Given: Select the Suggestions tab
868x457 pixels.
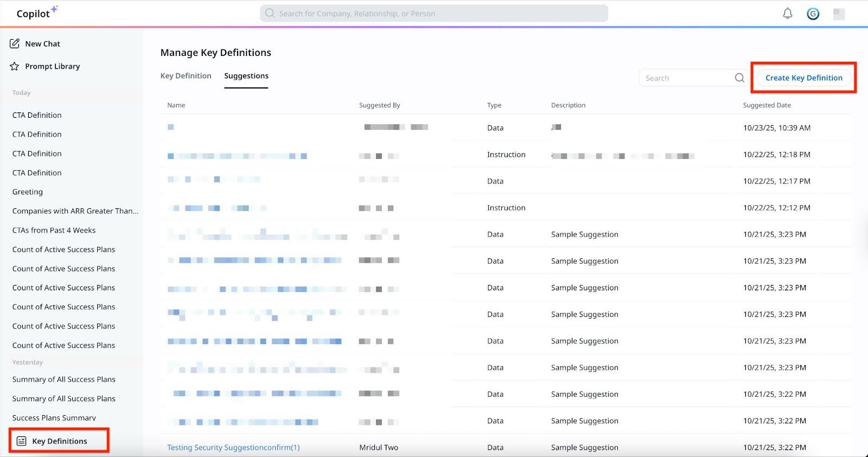Looking at the screenshot, I should (246, 76).
